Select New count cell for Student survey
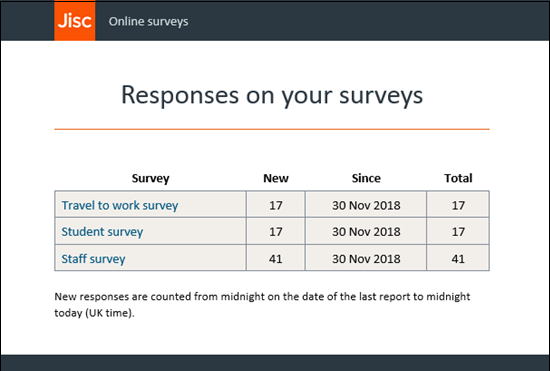Viewport: 550px width, 371px height. (276, 231)
